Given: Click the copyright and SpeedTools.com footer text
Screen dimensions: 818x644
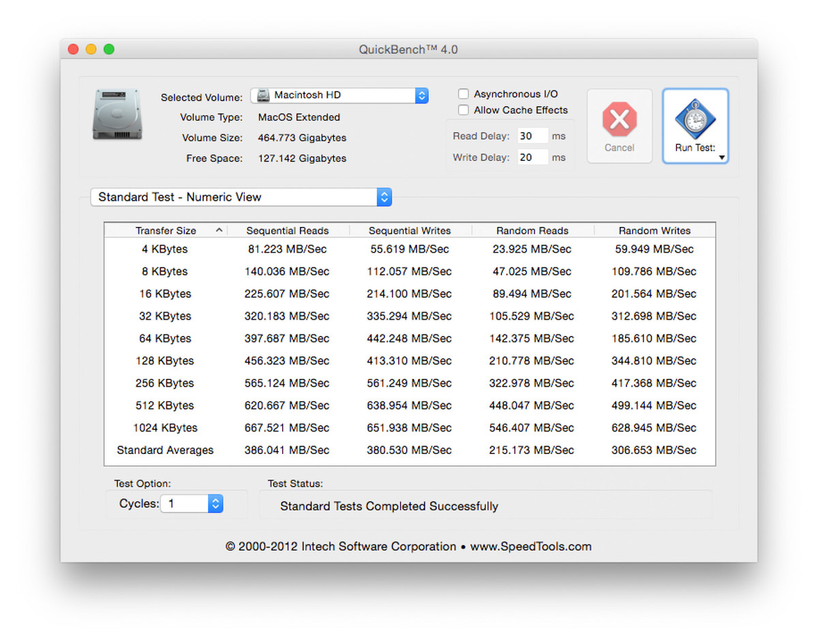Looking at the screenshot, I should tap(409, 547).
